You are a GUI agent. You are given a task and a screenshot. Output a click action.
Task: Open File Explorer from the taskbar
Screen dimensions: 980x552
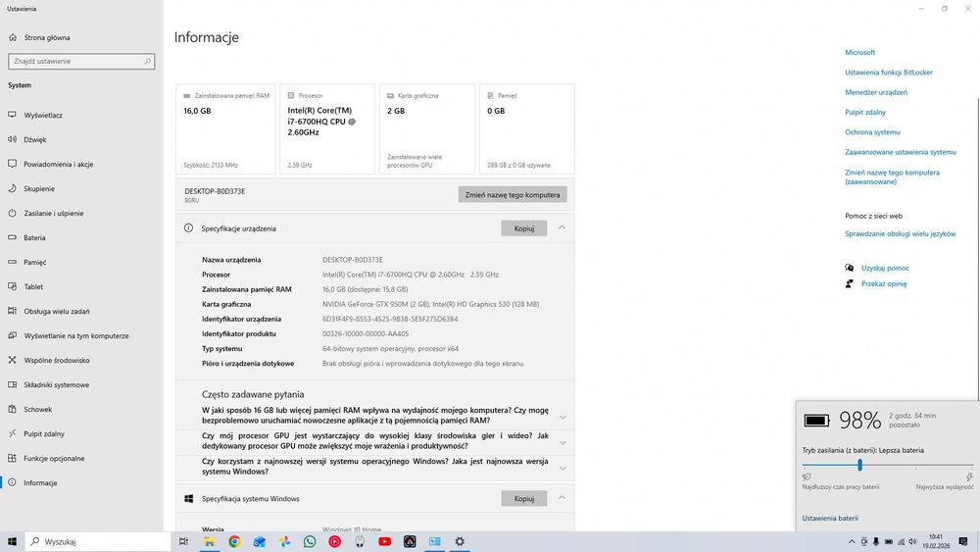coord(210,541)
